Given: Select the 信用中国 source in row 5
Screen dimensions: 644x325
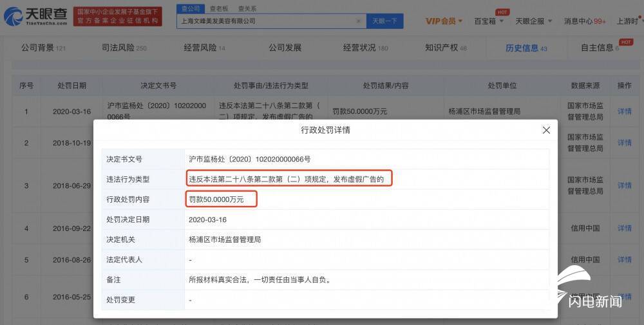Looking at the screenshot, I should [x=585, y=260].
